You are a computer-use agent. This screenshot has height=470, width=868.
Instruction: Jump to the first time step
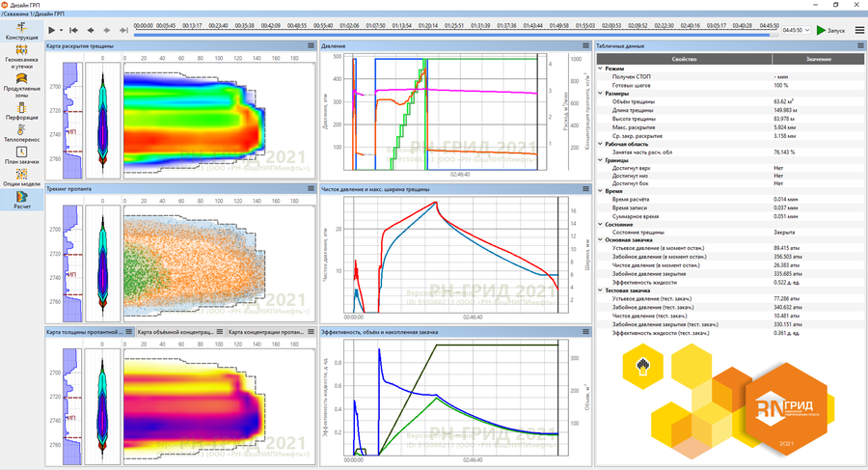coord(75,31)
